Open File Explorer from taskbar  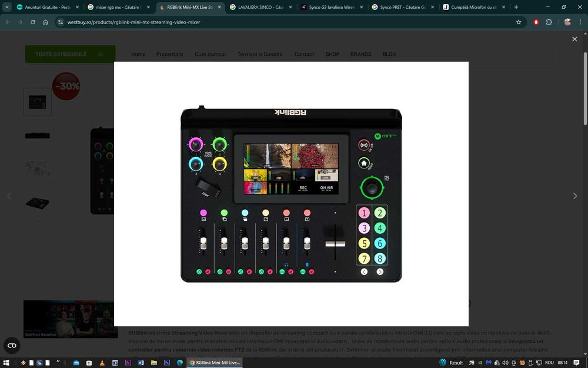pos(153,363)
